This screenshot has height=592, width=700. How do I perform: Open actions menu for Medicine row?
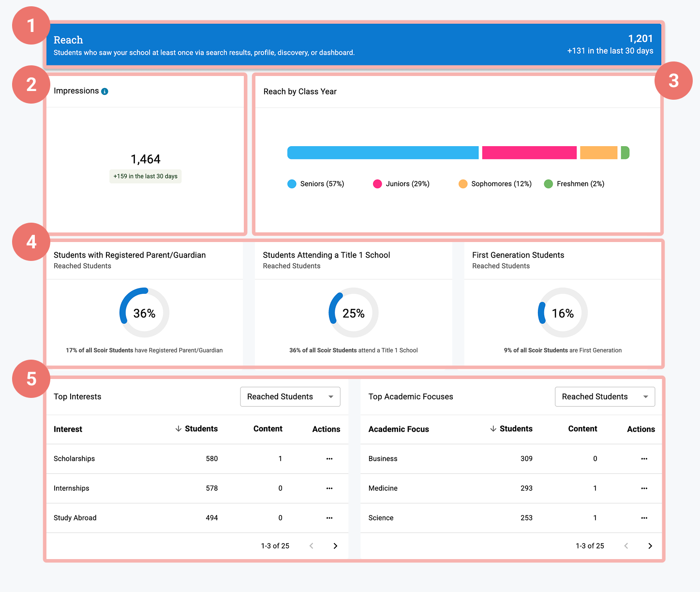click(644, 488)
